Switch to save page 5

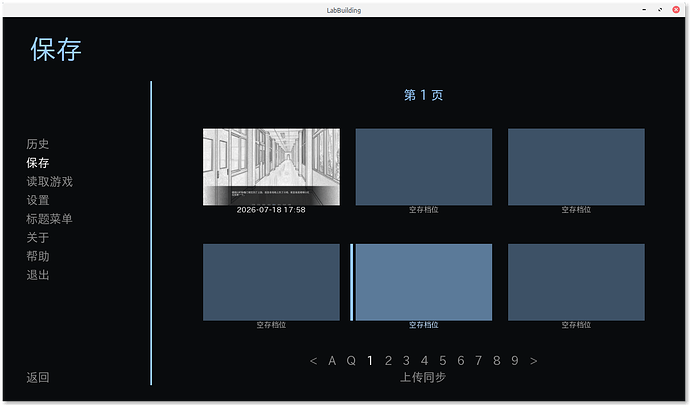pos(443,361)
